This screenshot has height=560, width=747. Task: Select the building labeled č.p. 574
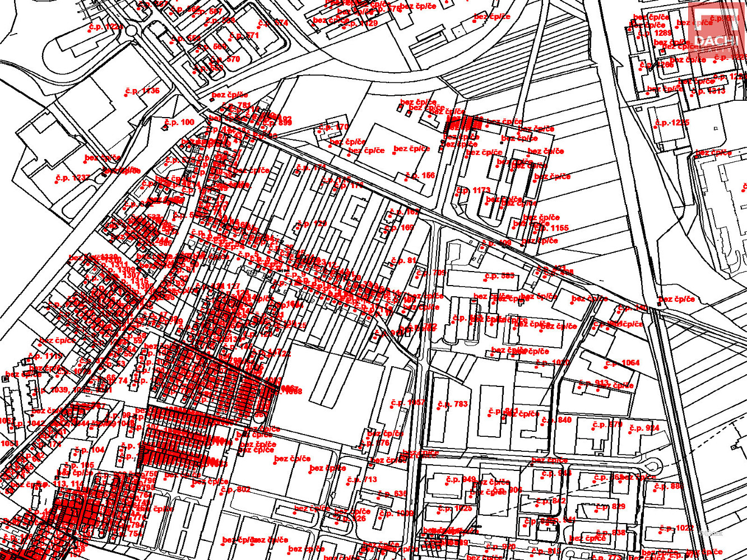[x=273, y=23]
